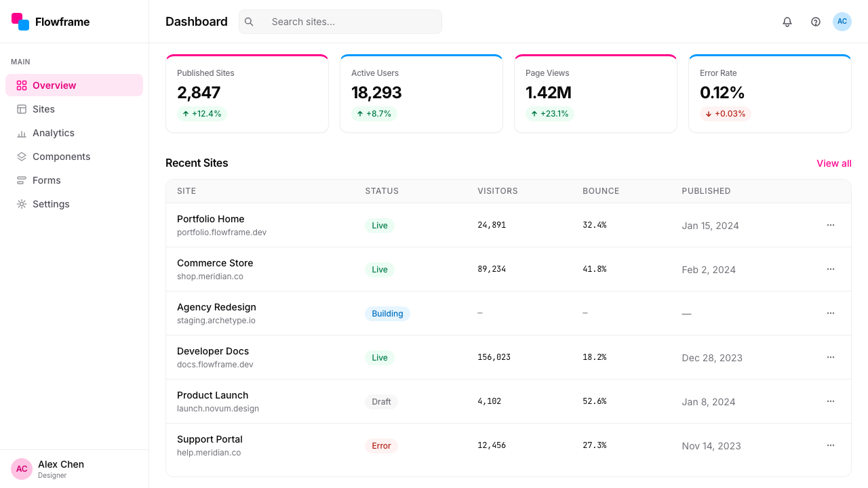Open notifications bell icon
Viewport: 868px width, 488px height.
(x=787, y=22)
